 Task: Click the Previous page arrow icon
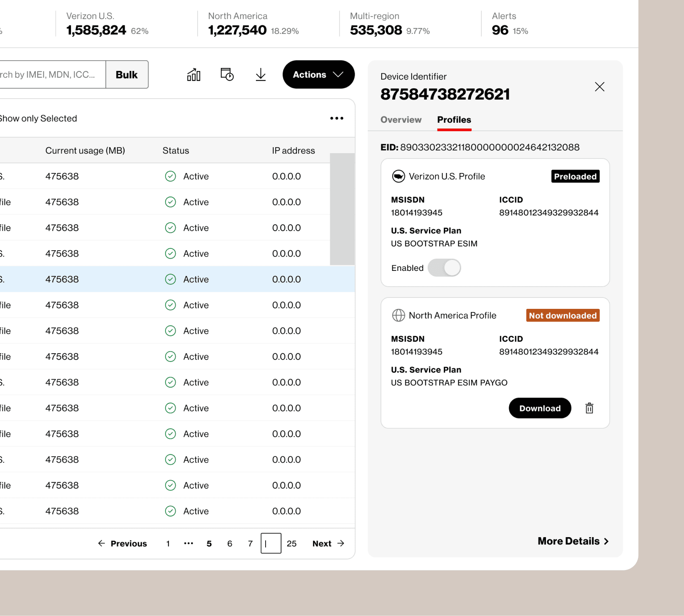[x=101, y=543]
